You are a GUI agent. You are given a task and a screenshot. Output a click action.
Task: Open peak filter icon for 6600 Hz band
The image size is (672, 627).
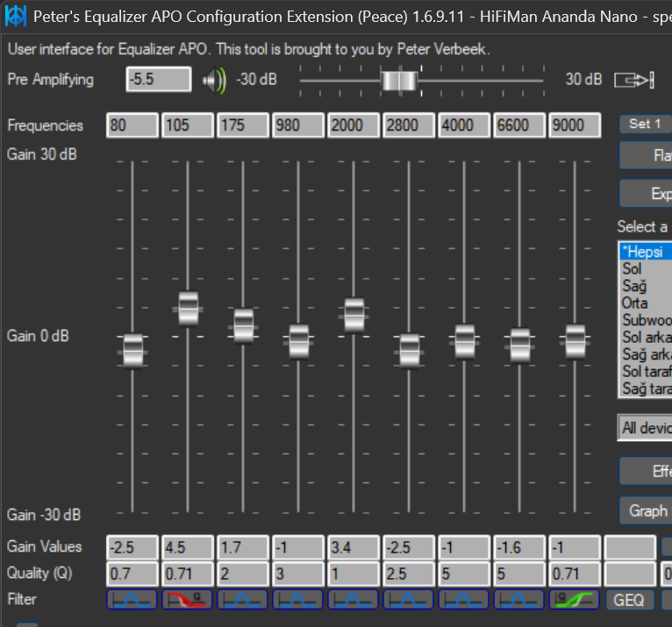tap(519, 600)
